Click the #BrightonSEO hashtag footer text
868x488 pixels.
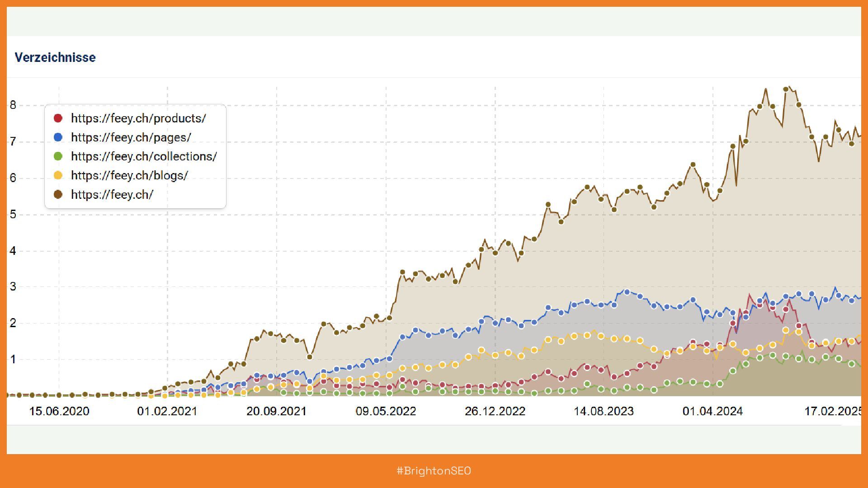[x=434, y=471]
